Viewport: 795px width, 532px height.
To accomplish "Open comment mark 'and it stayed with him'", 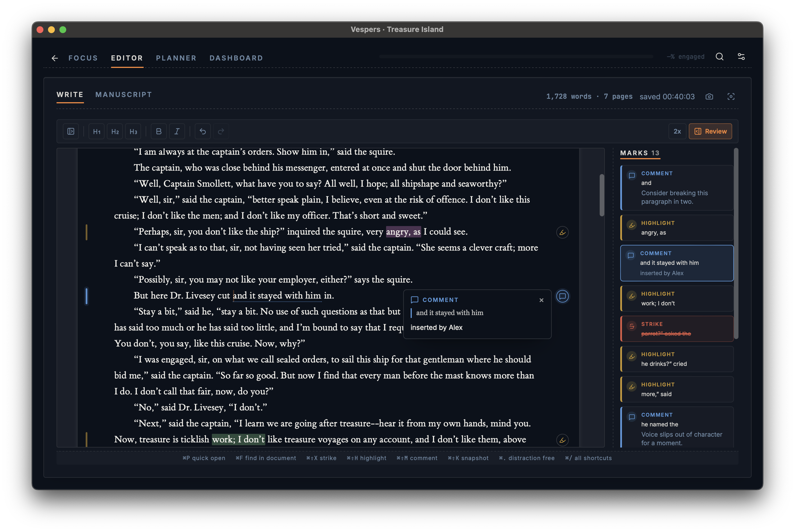I will (676, 263).
